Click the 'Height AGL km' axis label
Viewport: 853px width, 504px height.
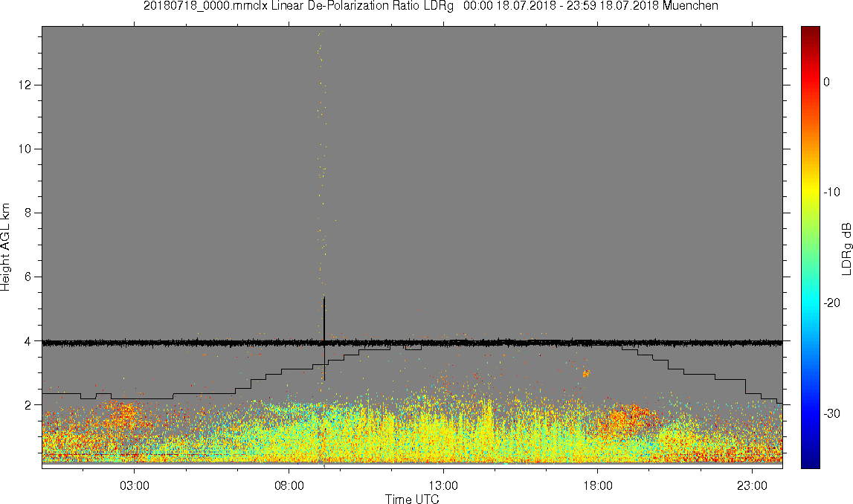click(5, 248)
